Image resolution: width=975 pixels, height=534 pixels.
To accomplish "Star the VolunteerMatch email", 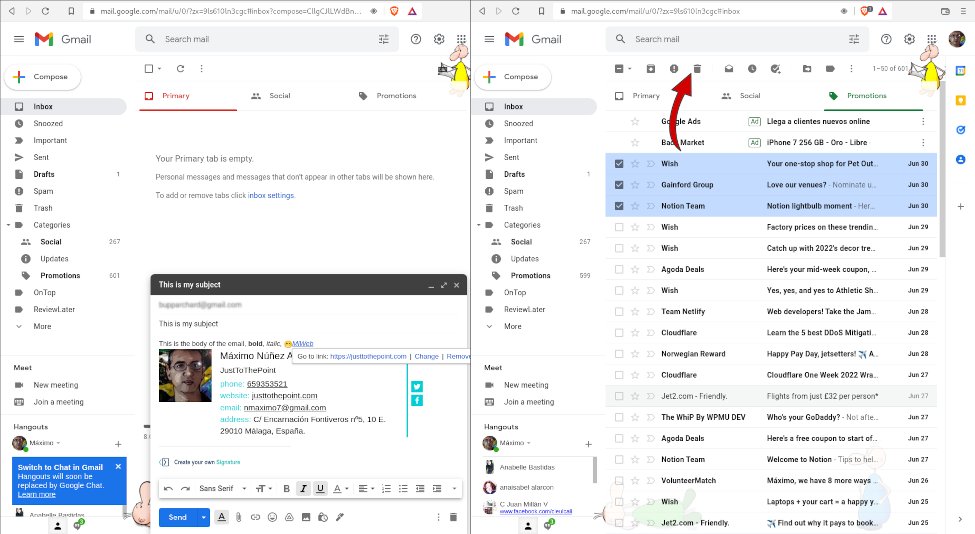I will (635, 481).
